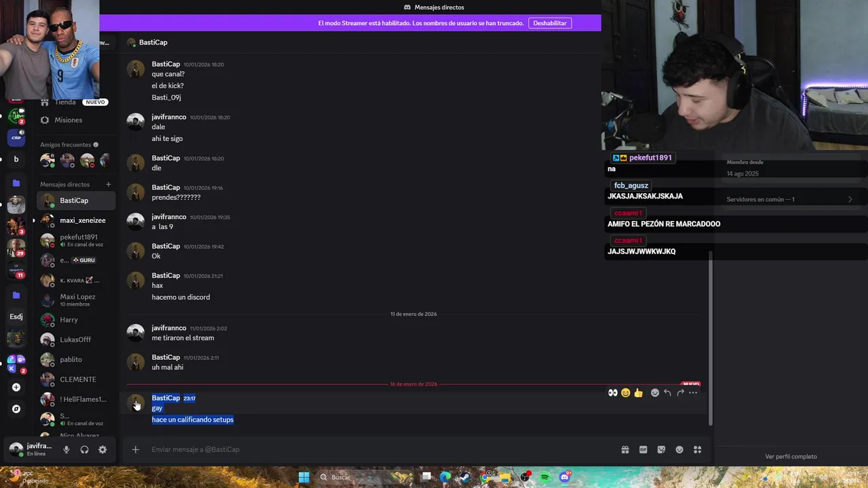The image size is (868, 488).
Task: Open add reaction picker on message
Action: coord(654,392)
